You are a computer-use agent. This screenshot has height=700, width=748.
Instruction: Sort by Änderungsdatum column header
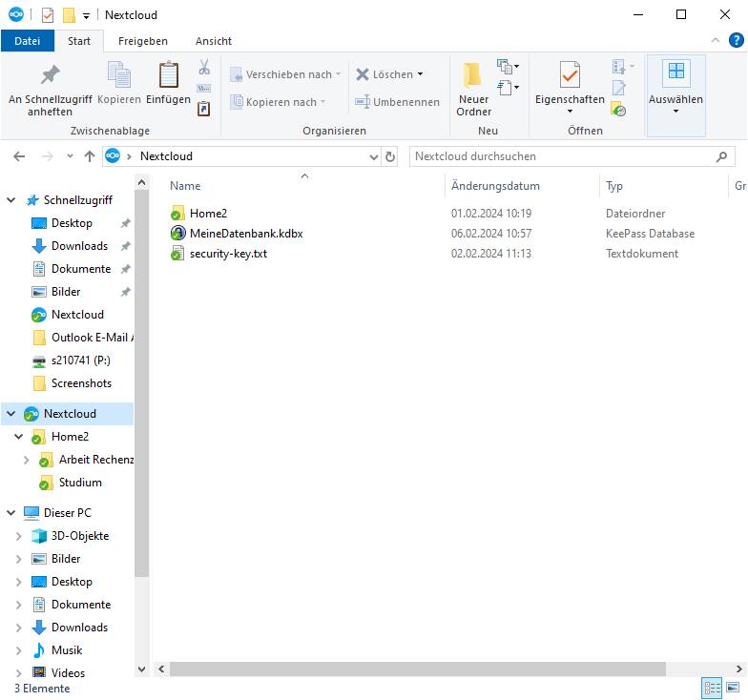(x=495, y=186)
